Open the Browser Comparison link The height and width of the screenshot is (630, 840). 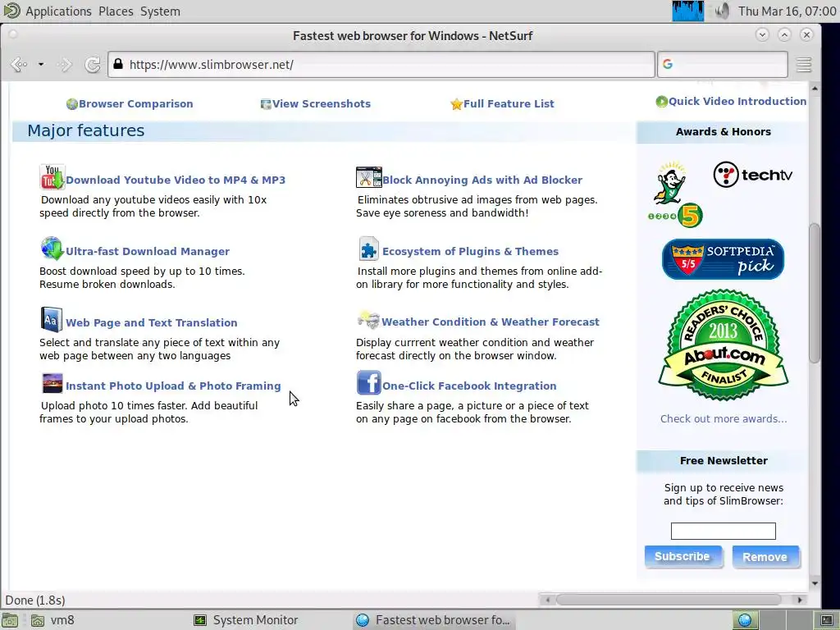point(135,104)
